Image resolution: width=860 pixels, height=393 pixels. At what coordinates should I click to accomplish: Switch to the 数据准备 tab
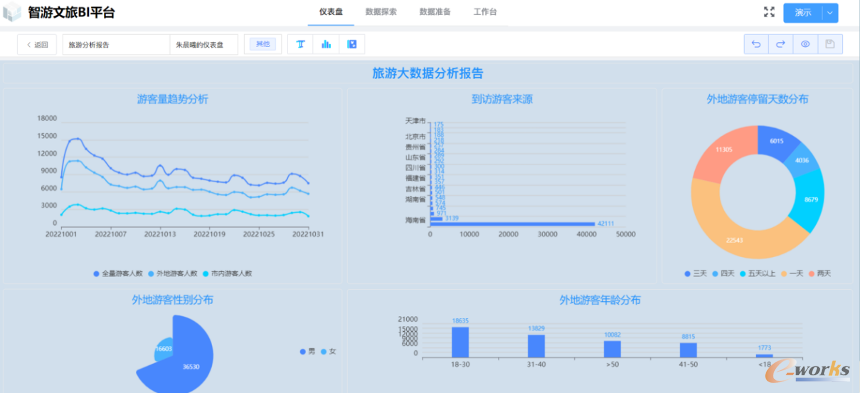(435, 12)
